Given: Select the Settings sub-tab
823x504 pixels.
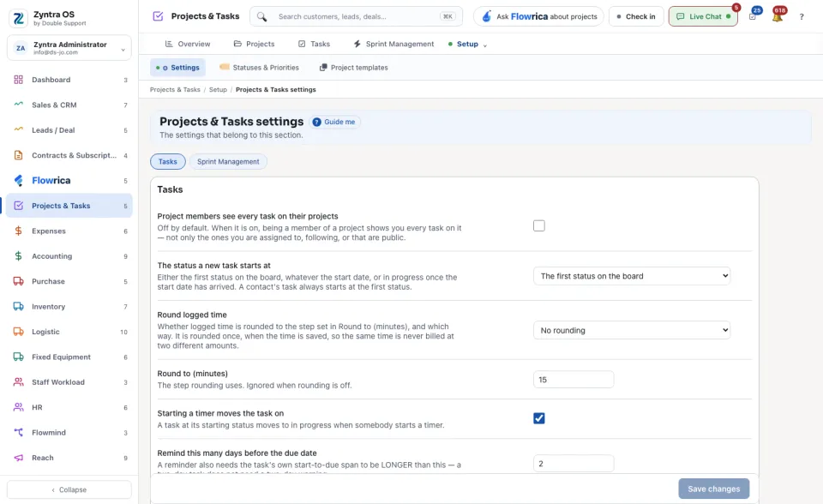Looking at the screenshot, I should (x=178, y=67).
